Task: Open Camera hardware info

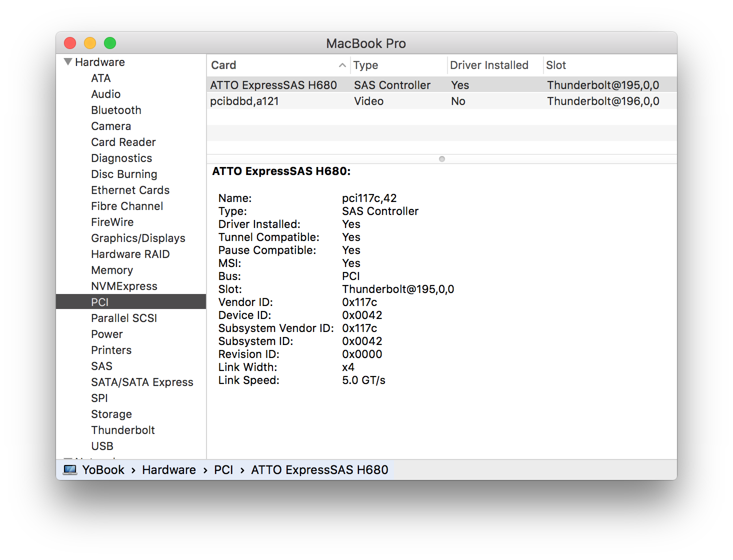Action: (111, 126)
